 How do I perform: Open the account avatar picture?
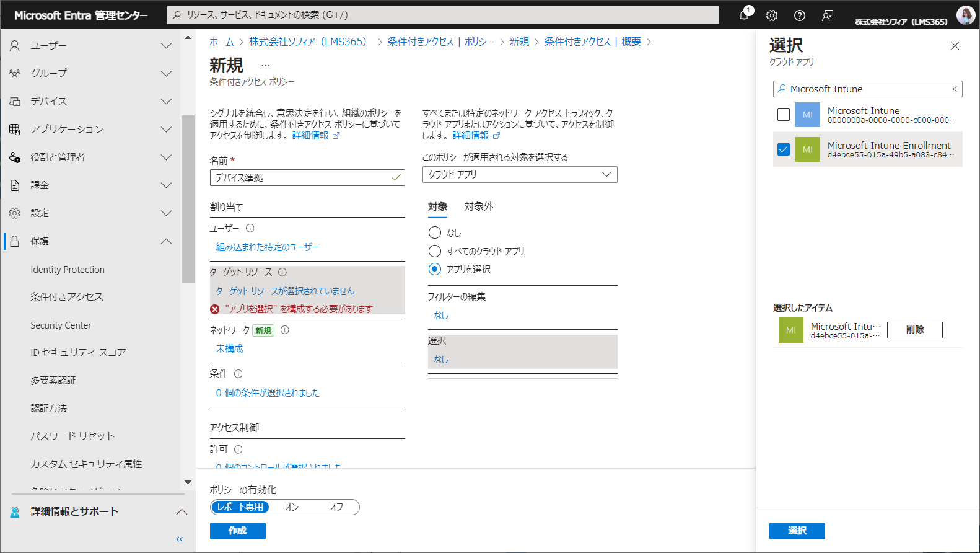(x=966, y=15)
